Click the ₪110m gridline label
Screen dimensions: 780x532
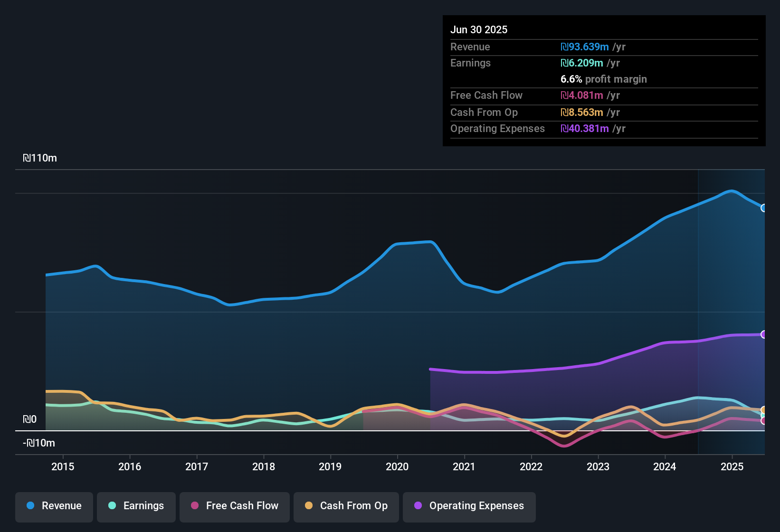point(40,158)
